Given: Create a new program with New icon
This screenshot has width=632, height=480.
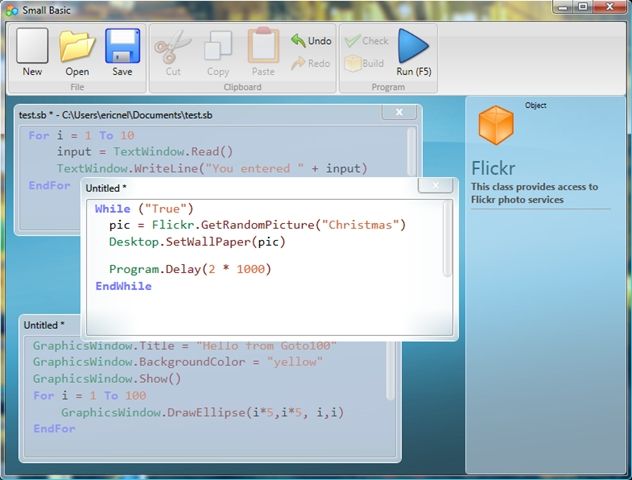Looking at the screenshot, I should 32,46.
